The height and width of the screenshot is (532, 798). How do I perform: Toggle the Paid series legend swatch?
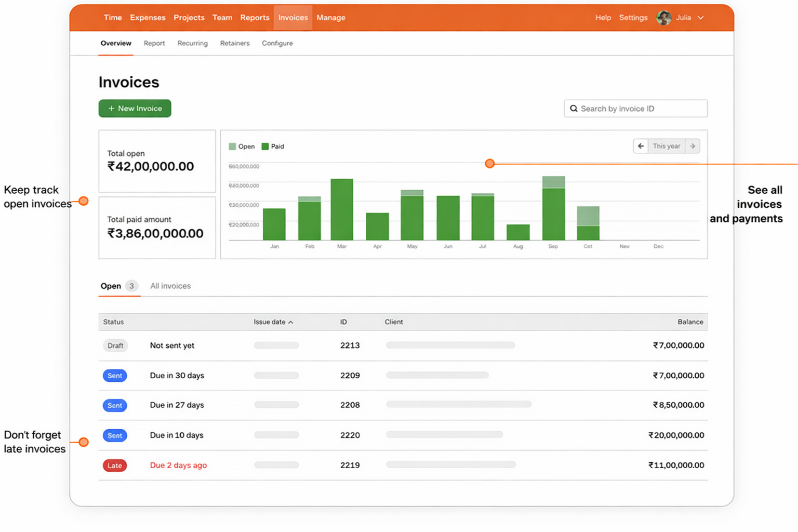265,147
